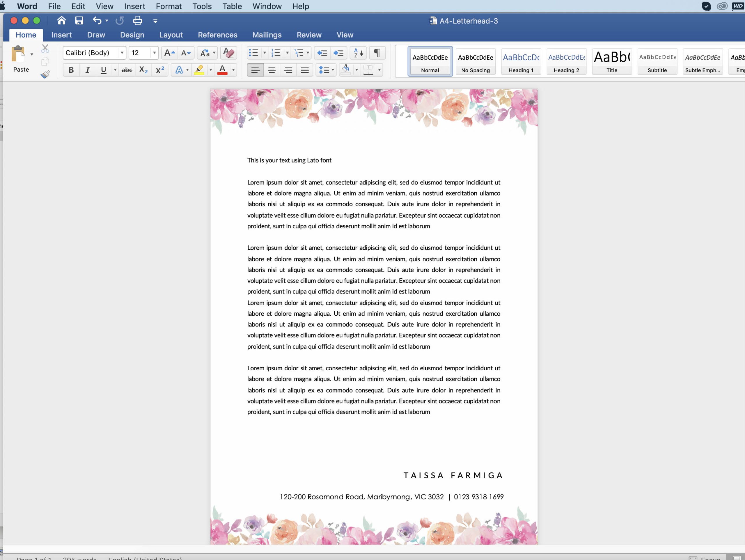This screenshot has height=560, width=745.
Task: Apply the Heading 2 style
Action: (x=567, y=62)
